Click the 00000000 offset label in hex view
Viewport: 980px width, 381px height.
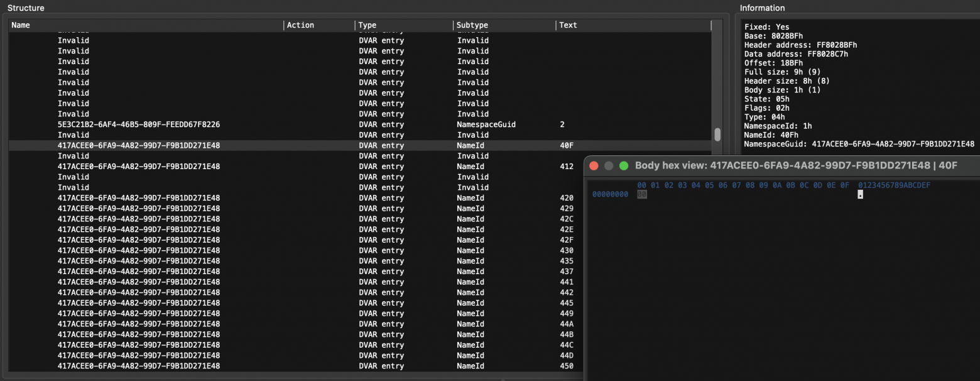coord(610,195)
